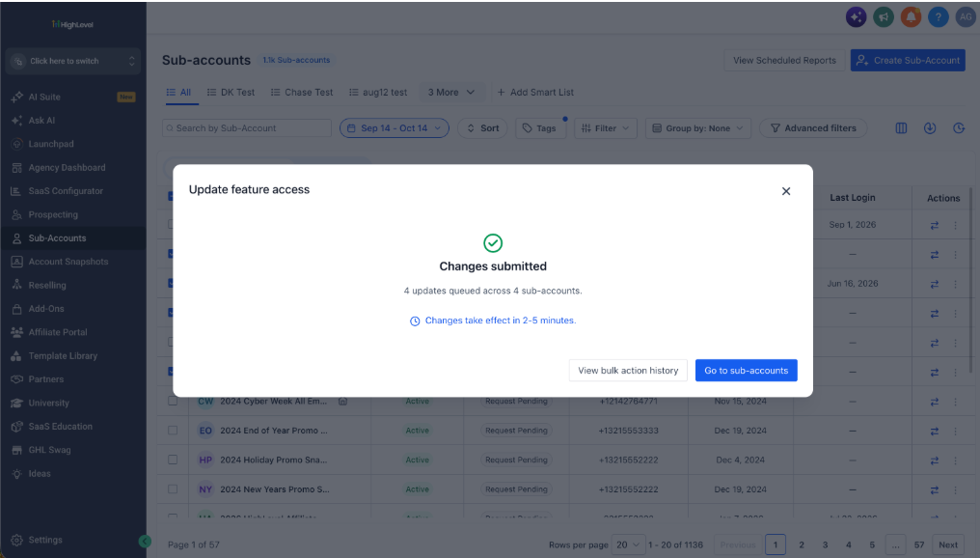Click switch icon for 2024 End of Year Promo row

(935, 431)
